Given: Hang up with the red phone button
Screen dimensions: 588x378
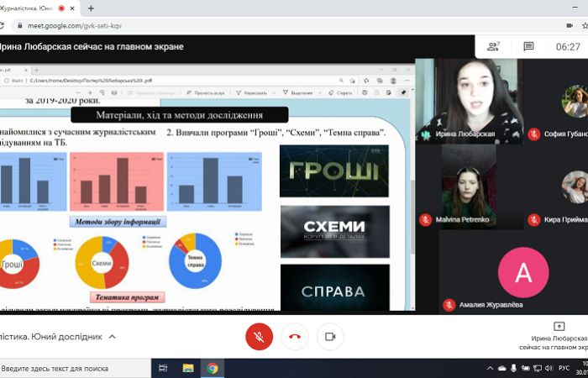Looking at the screenshot, I should 294,336.
